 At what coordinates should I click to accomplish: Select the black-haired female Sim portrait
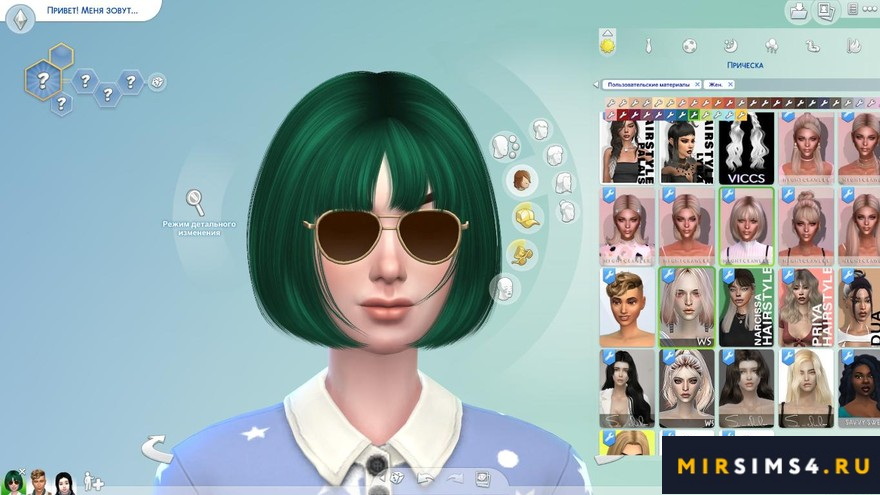pyautogui.click(x=64, y=482)
